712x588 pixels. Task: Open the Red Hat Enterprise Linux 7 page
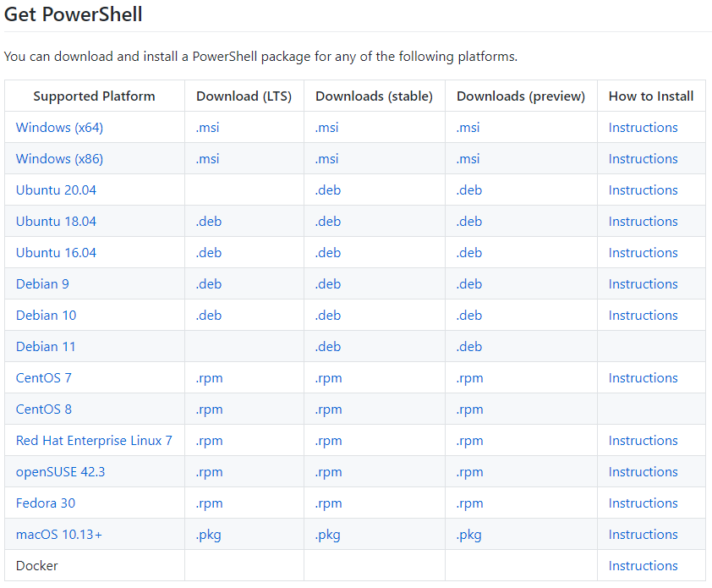(x=94, y=440)
